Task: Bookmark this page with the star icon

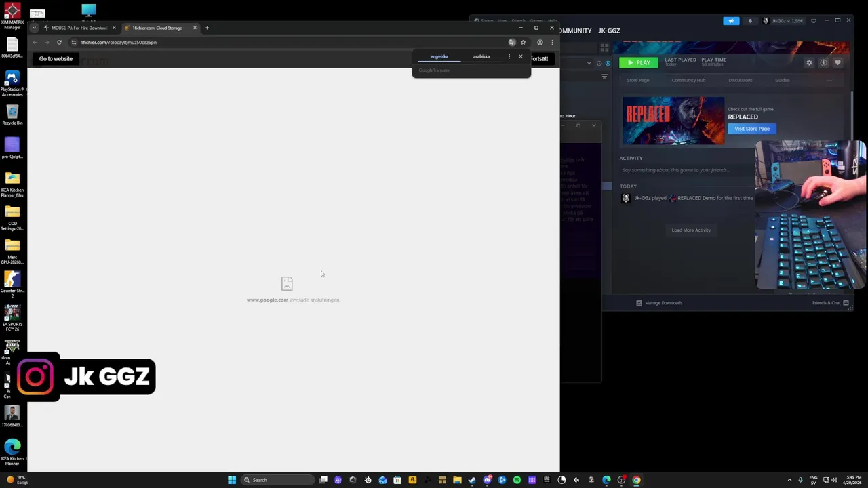Action: (523, 42)
